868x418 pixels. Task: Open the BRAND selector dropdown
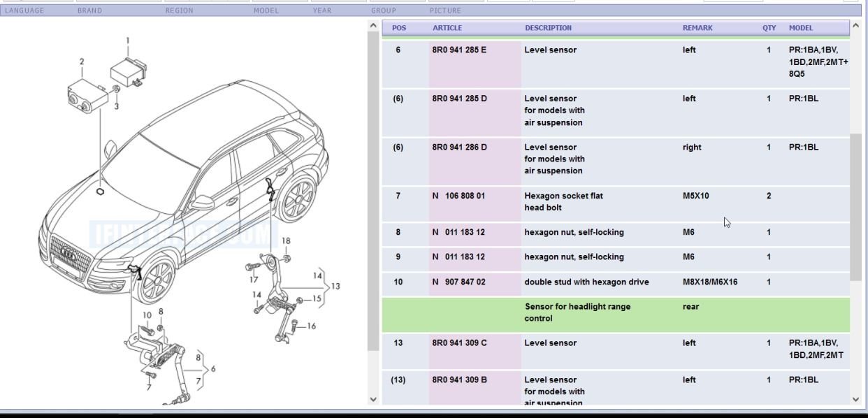click(90, 10)
